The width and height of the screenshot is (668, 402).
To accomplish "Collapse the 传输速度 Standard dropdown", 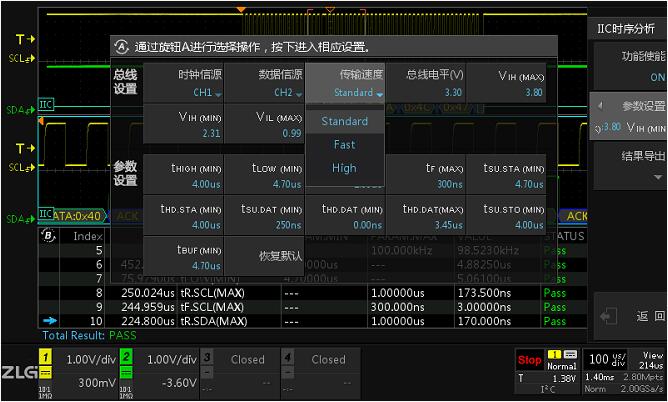I will (344, 84).
